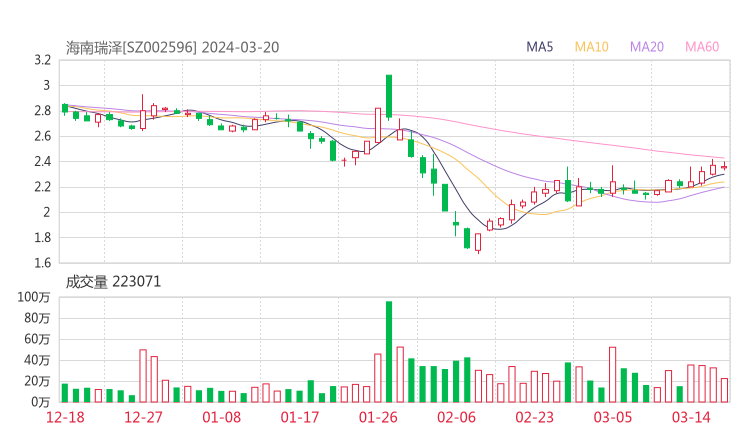The width and height of the screenshot is (740, 440).
Task: Click the tall green candlestick peaking near 3.1
Action: tap(389, 97)
